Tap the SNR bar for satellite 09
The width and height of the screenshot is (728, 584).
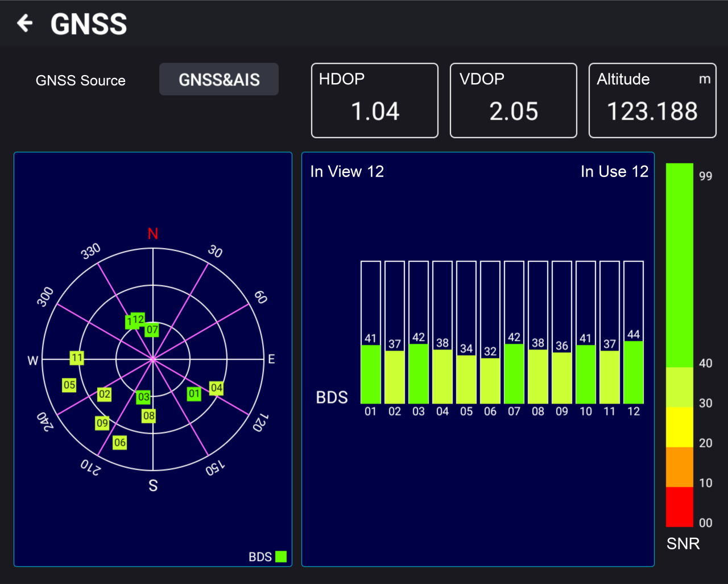point(562,332)
